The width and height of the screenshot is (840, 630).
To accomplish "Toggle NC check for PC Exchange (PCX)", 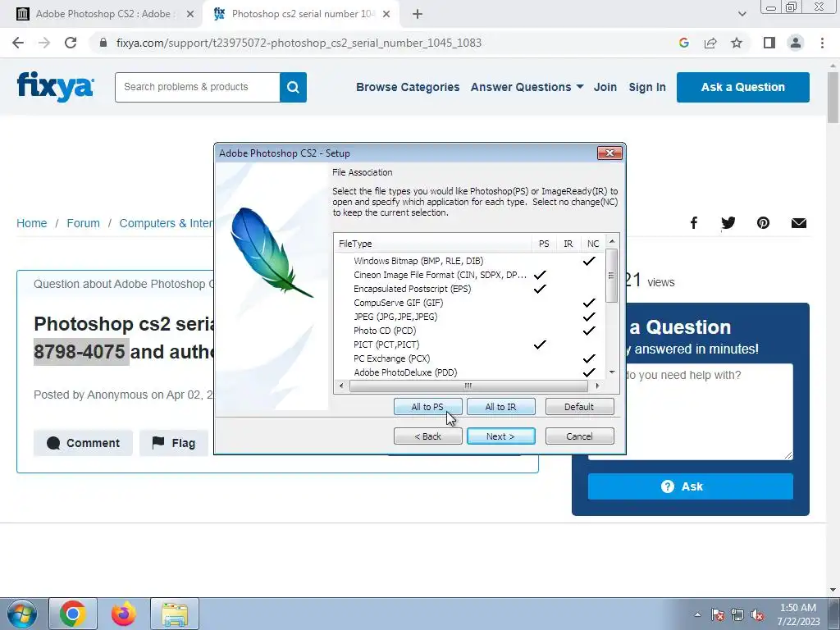I will (x=589, y=358).
